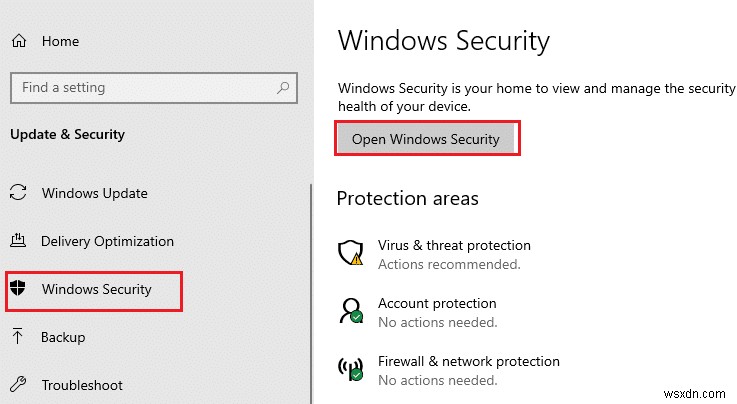
Task: Open Firewall & network protection text link
Action: 468,361
